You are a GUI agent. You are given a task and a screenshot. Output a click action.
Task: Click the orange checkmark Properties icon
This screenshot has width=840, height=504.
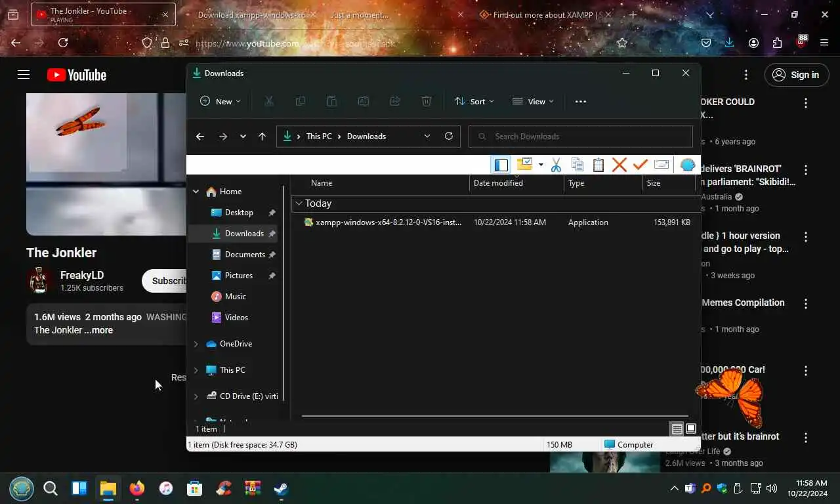(x=640, y=165)
